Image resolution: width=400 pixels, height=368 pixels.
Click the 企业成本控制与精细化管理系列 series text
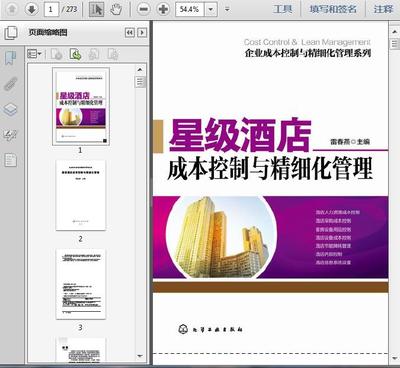[x=308, y=53]
